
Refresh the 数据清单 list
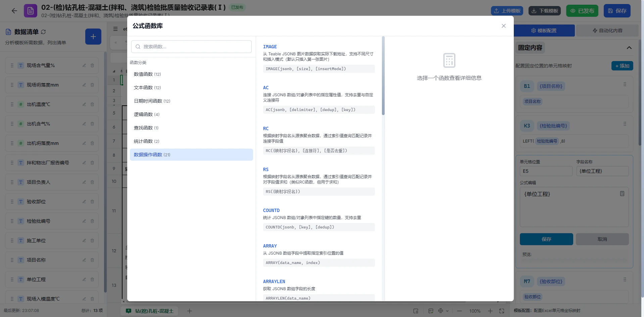point(43,32)
